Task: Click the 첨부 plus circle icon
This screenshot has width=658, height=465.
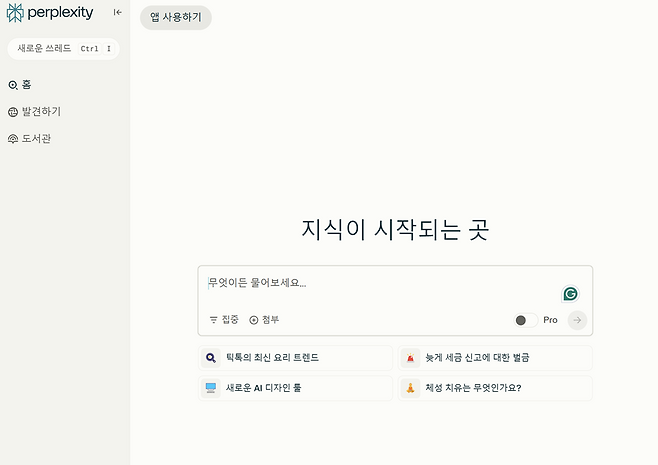Action: pyautogui.click(x=253, y=320)
